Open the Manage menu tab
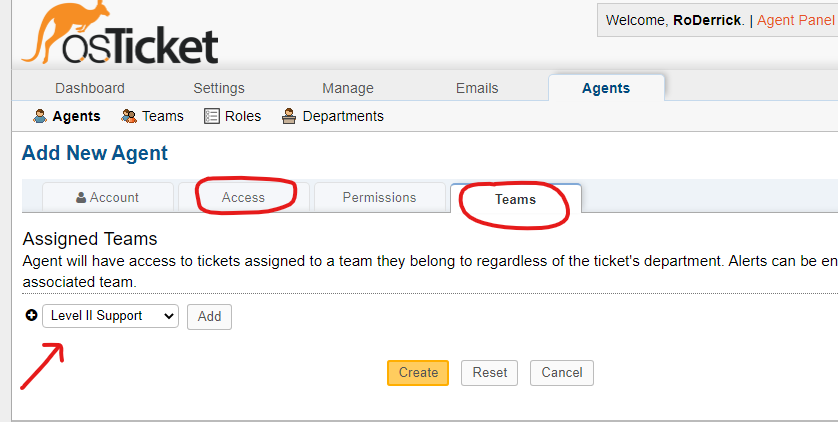This screenshot has height=422, width=838. [348, 88]
